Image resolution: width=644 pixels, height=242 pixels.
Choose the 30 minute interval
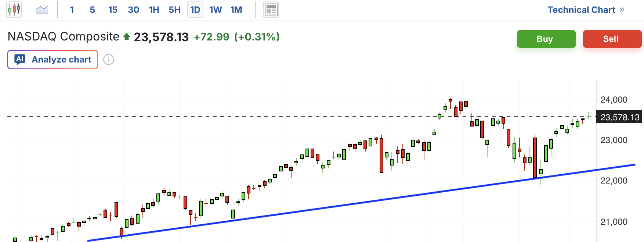(133, 10)
